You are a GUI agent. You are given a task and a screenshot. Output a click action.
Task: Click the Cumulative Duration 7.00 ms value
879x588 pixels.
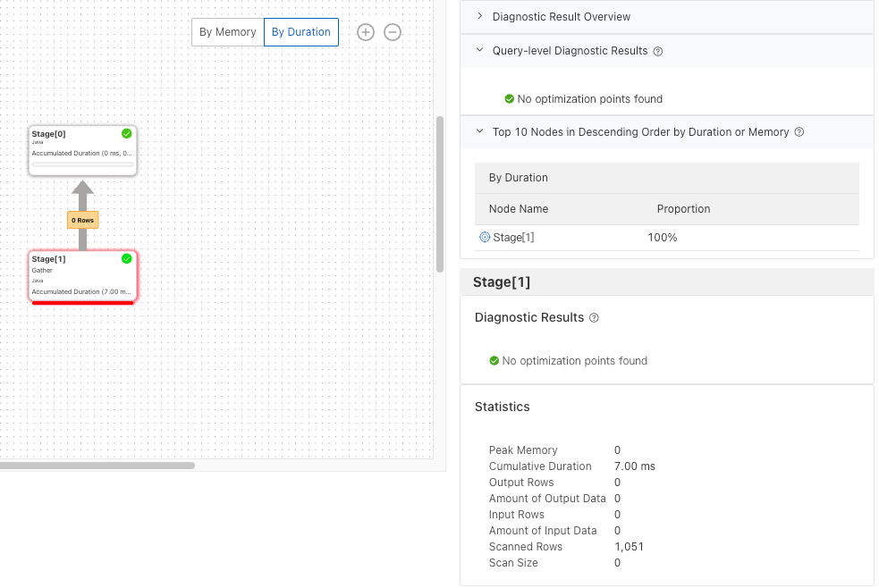click(x=635, y=466)
